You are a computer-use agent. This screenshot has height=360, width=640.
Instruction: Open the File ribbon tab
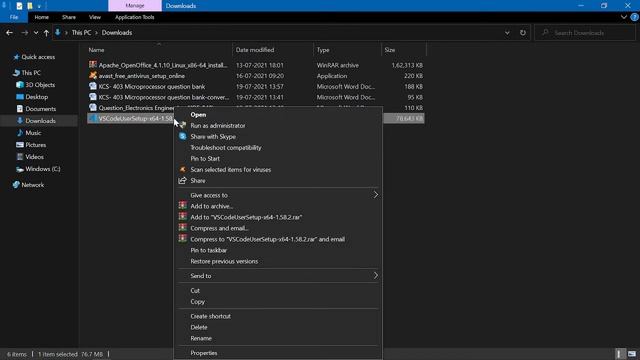click(14, 17)
